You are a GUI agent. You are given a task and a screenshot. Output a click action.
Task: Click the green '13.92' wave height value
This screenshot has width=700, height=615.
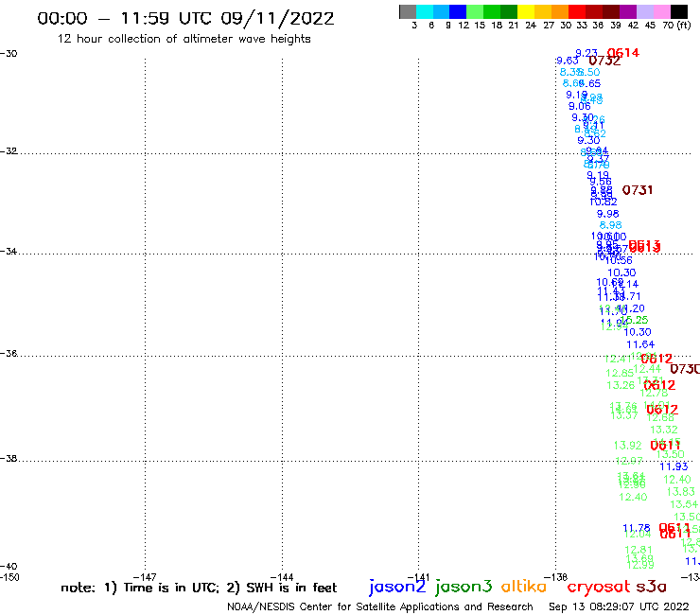[x=628, y=446]
